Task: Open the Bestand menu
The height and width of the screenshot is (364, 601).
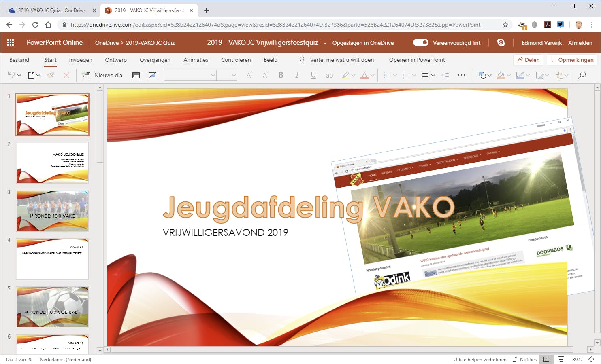Action: tap(19, 60)
